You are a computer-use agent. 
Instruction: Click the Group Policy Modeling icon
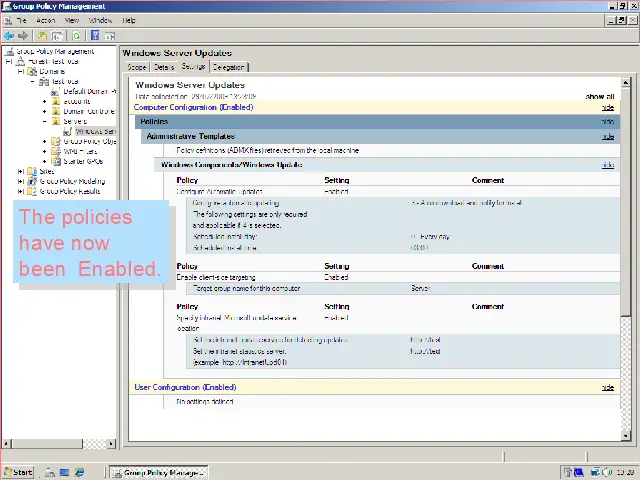point(32,181)
